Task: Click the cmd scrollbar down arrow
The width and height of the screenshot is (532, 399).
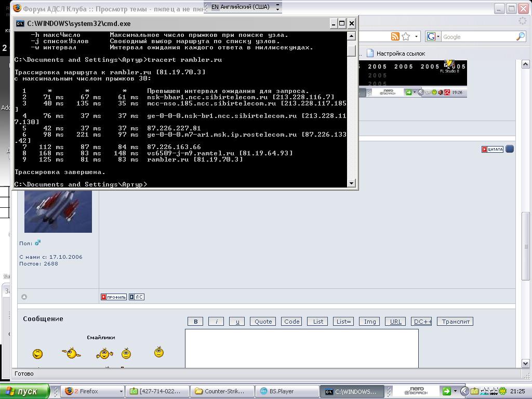Action: 352,183
